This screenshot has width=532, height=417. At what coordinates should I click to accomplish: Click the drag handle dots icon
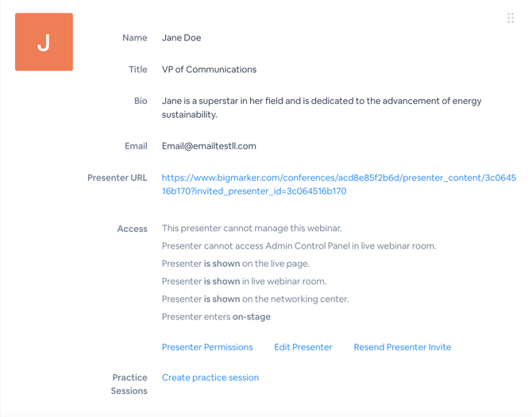511,17
